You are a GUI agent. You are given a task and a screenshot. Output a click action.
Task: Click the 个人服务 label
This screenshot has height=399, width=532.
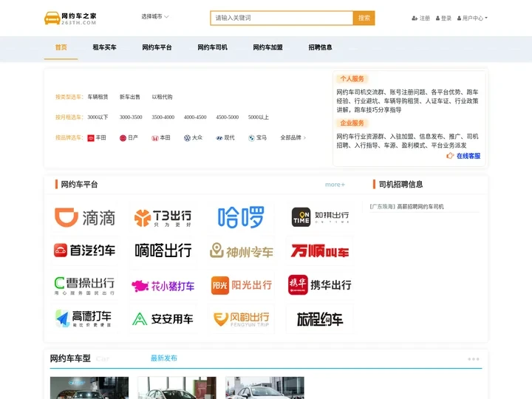352,79
